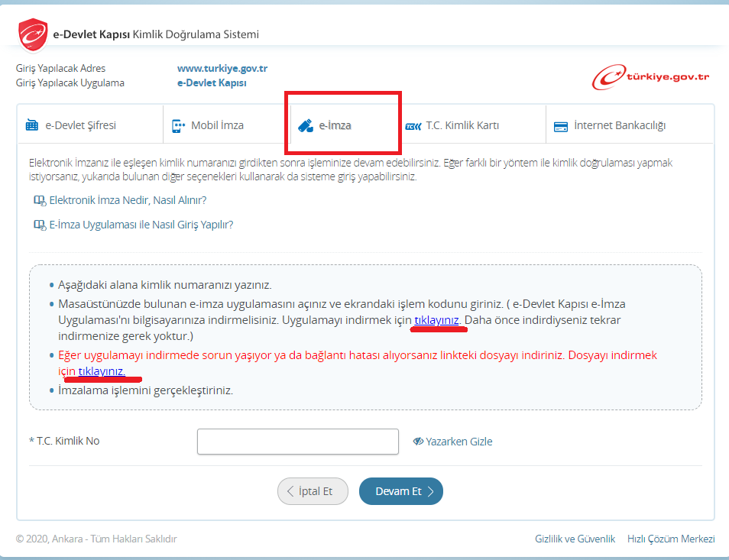The image size is (729, 560).
Task: Click the 'Aşağıdaki alana kimlik numaranızı yazınız.' instruction
Action: pos(165,285)
